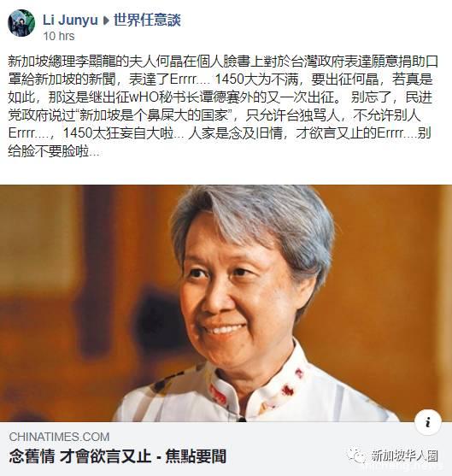Click the 新加坡华人圈 watermark text
Viewport: 452px width, 476px height.
pyautogui.click(x=404, y=455)
